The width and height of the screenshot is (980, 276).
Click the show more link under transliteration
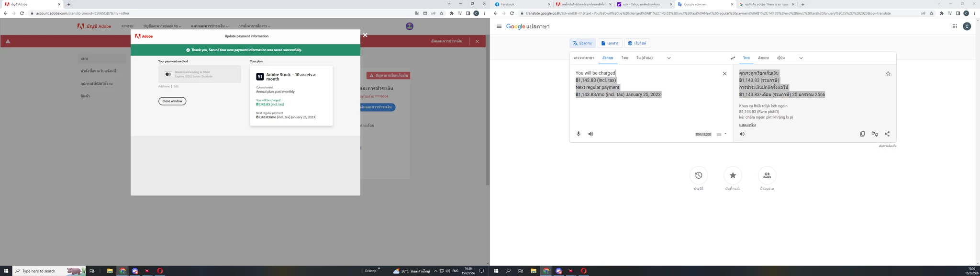pos(747,125)
